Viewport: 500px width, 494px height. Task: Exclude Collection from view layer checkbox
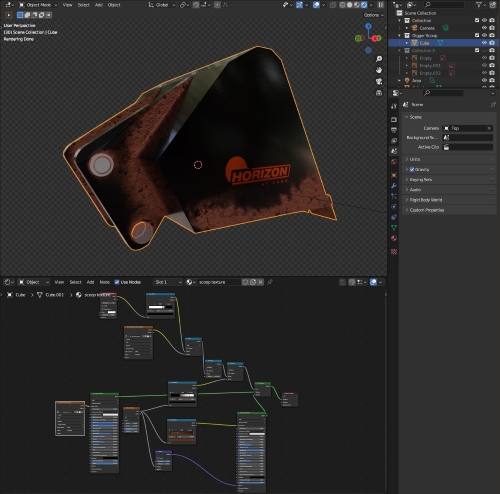click(x=477, y=20)
